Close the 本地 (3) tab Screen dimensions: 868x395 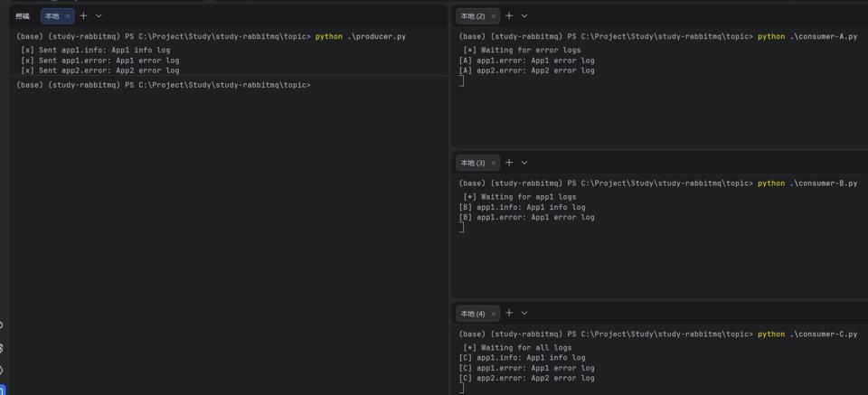pyautogui.click(x=493, y=163)
